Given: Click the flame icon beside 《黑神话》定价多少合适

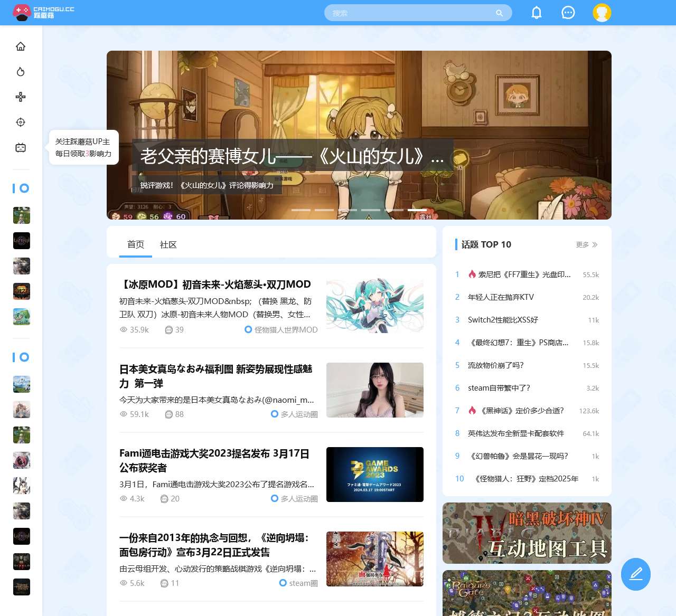Looking at the screenshot, I should (x=472, y=411).
